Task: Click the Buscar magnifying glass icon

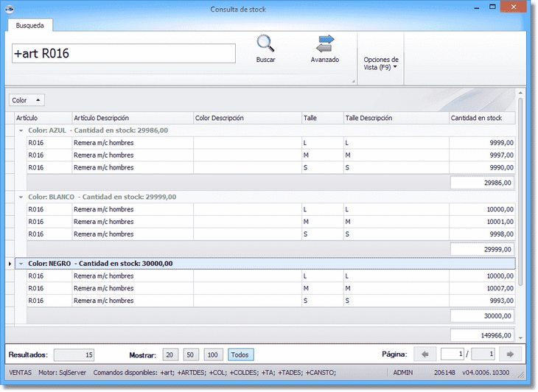Action: [265, 44]
